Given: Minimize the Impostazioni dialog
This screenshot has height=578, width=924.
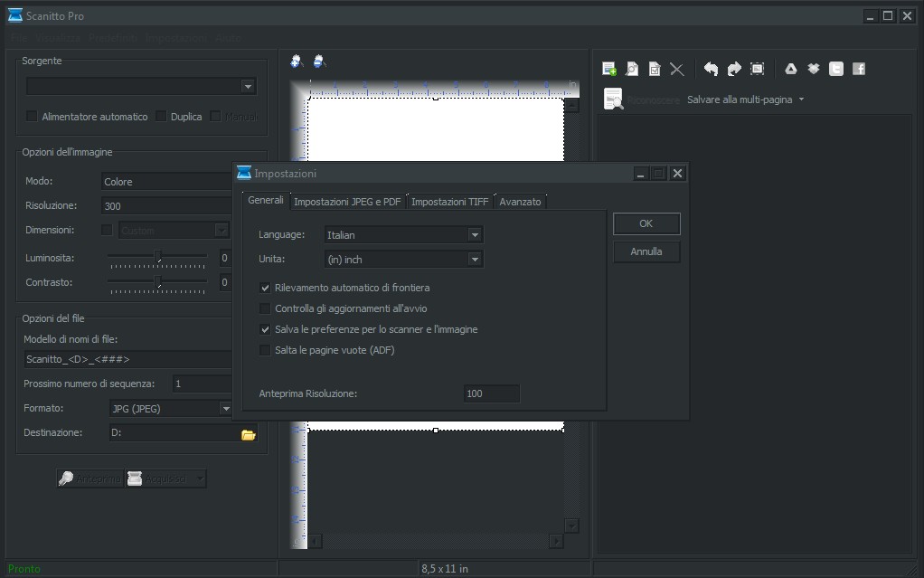Looking at the screenshot, I should point(640,174).
